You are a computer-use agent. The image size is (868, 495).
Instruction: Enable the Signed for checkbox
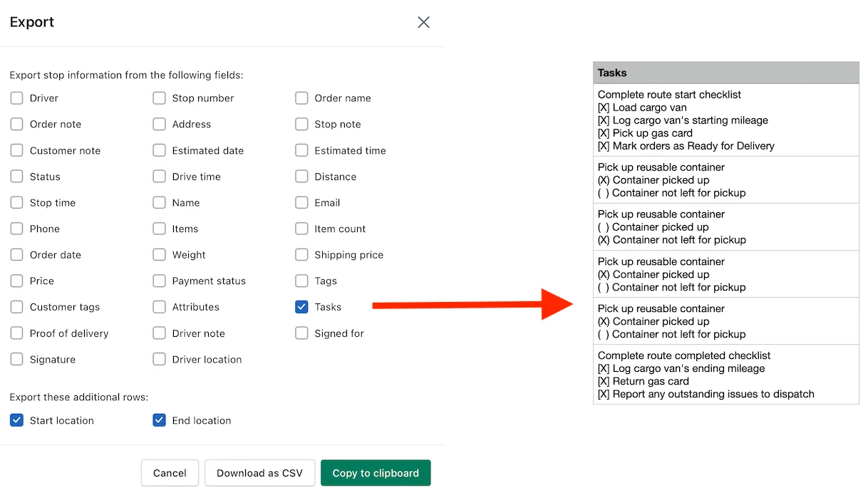301,333
